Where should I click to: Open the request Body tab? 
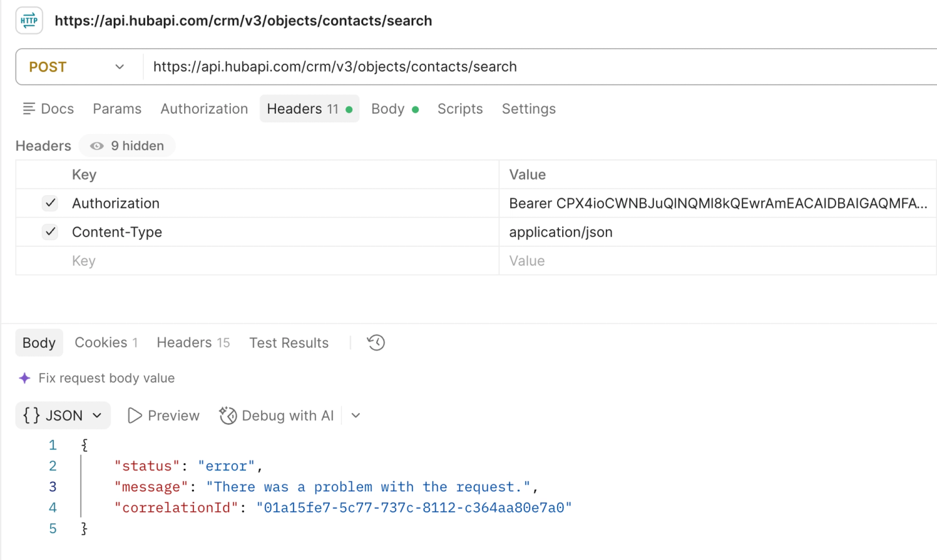394,109
